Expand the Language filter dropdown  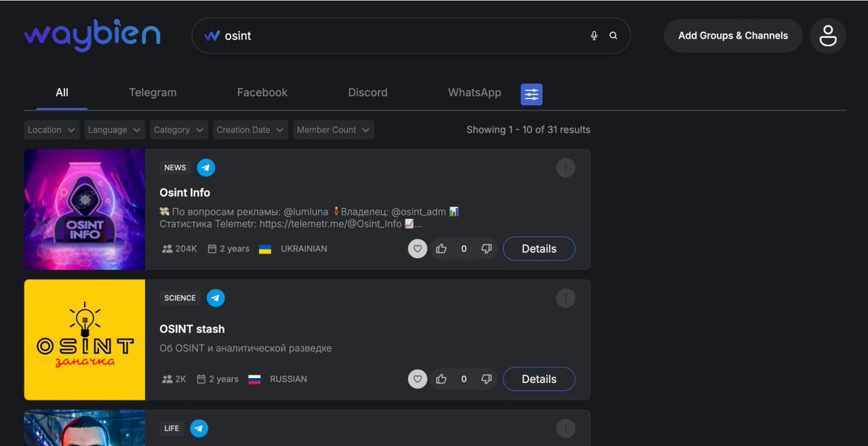pos(115,130)
